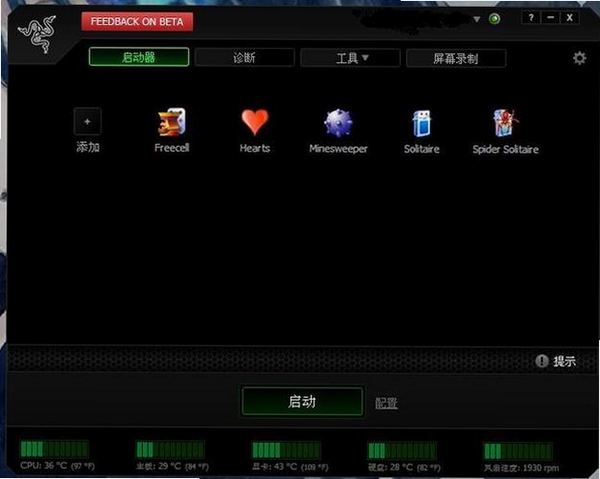The image size is (600, 479).
Task: Click the hard disk 28 °C temperature bar
Action: [x=402, y=451]
